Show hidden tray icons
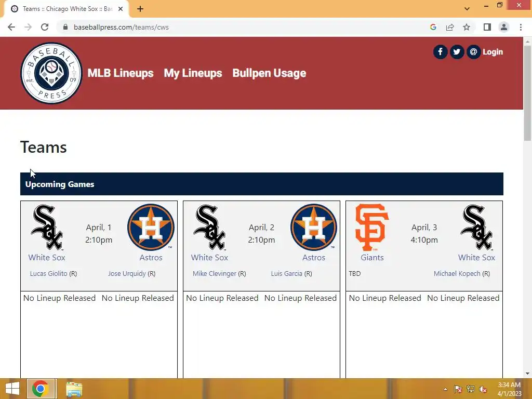Image resolution: width=532 pixels, height=399 pixels. [x=445, y=389]
